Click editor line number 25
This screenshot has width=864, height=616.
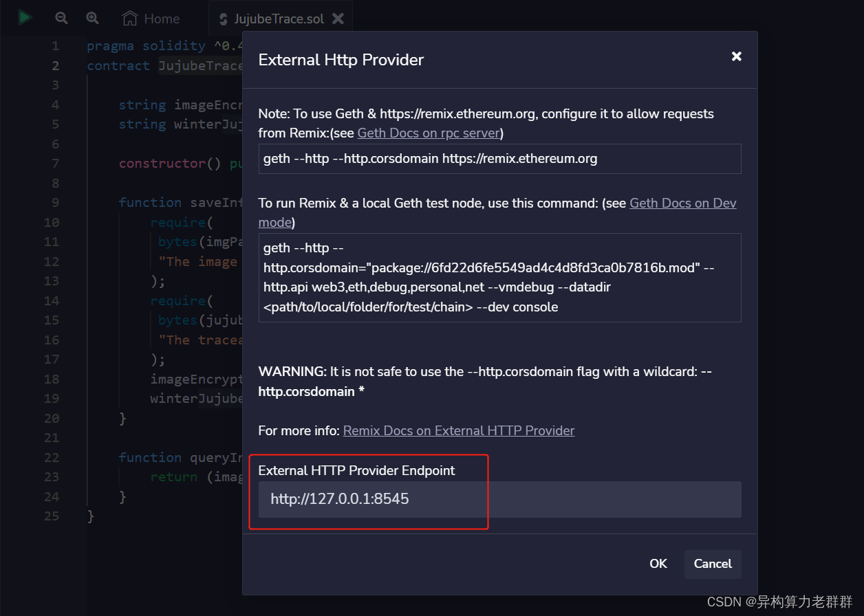pyautogui.click(x=52, y=516)
